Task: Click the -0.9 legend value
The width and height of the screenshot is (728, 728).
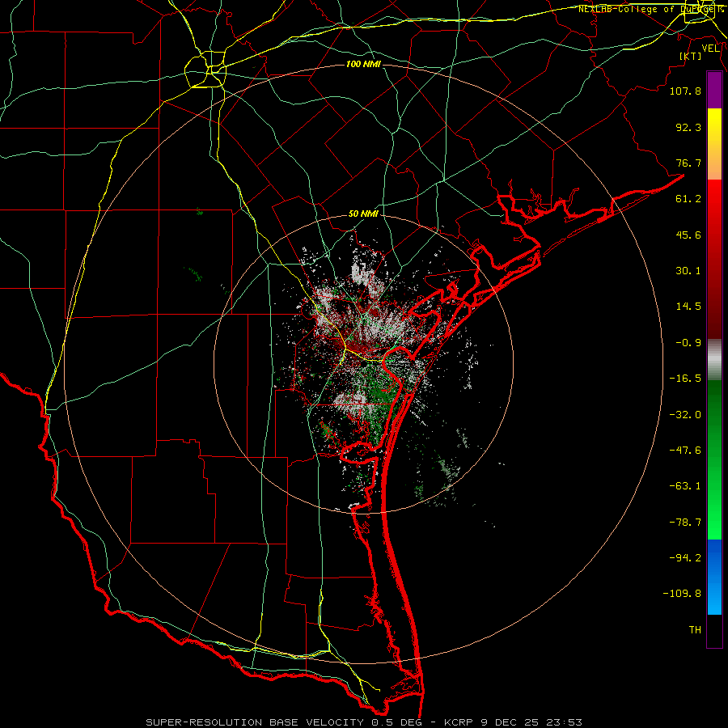Action: pyautogui.click(x=688, y=343)
